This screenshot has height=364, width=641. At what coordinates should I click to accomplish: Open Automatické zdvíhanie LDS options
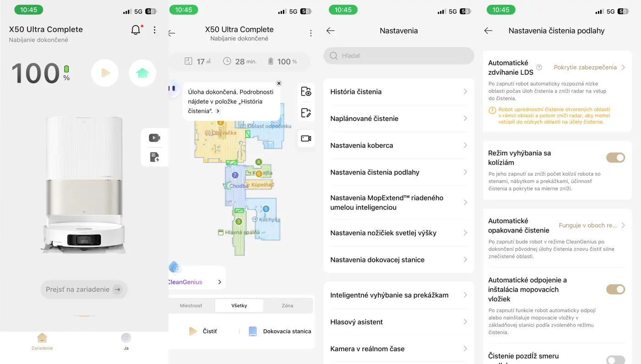(x=589, y=67)
